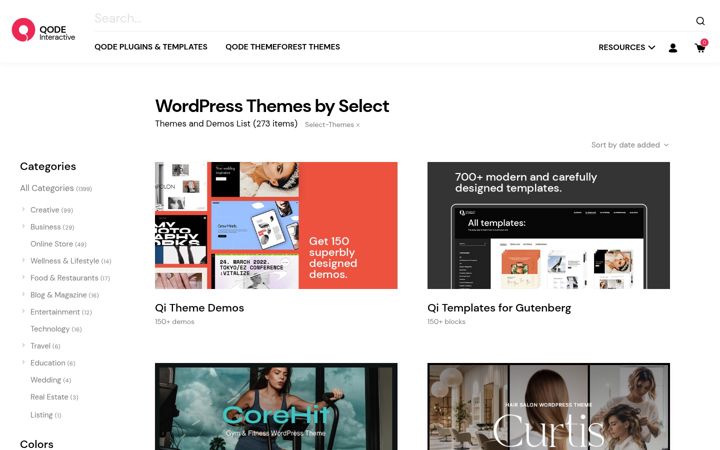
Task: Filter by Travel category
Action: coord(45,346)
